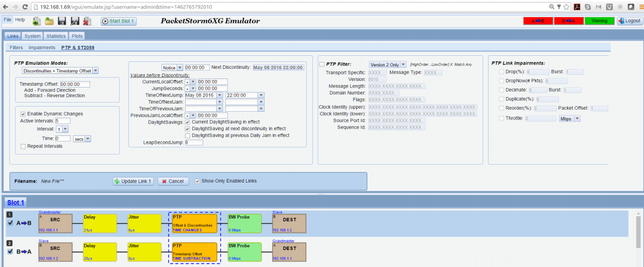Open the snowflake extension icon
The width and height of the screenshot is (644, 267).
coord(620,7)
